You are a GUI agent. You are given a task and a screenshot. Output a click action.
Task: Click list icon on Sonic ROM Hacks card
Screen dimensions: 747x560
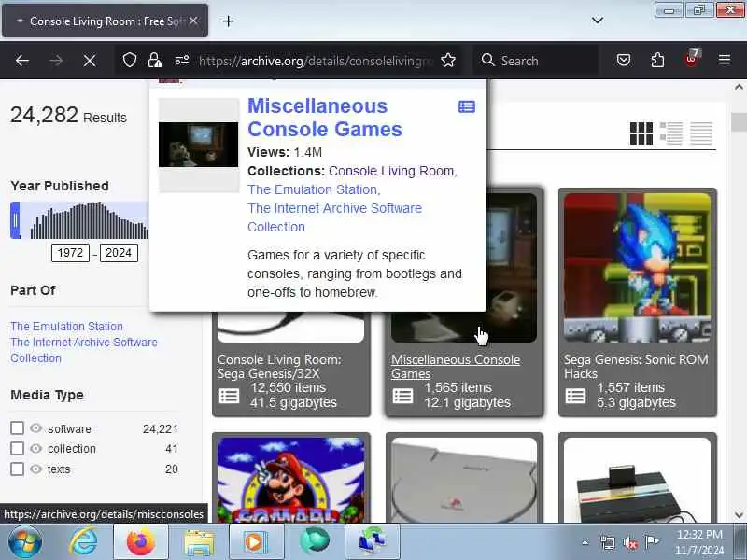click(x=575, y=396)
